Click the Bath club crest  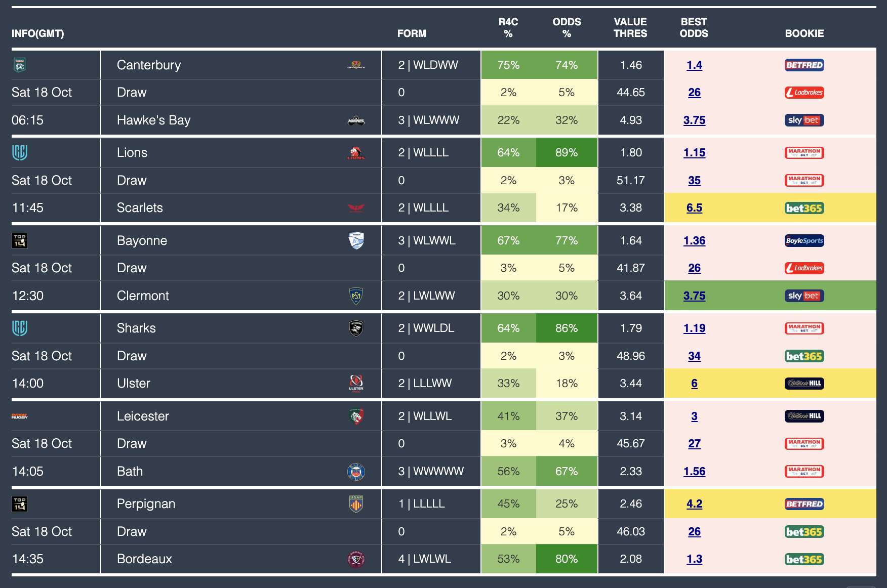[356, 472]
